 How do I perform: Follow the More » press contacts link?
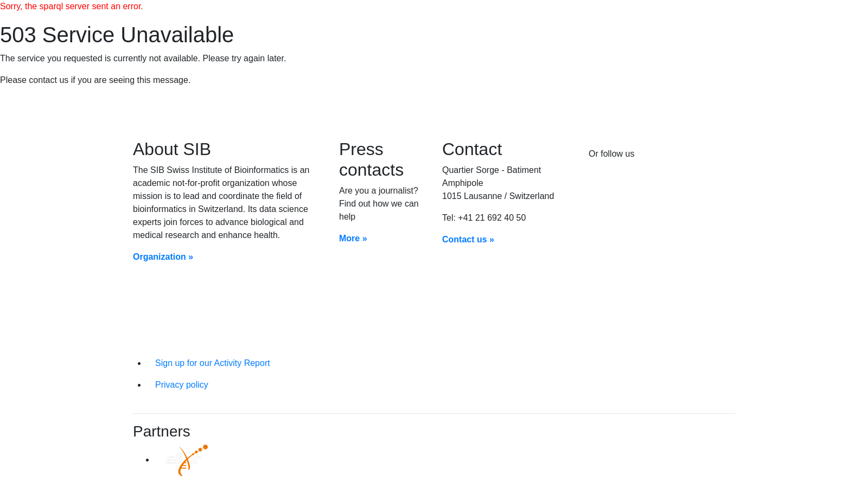tap(353, 239)
